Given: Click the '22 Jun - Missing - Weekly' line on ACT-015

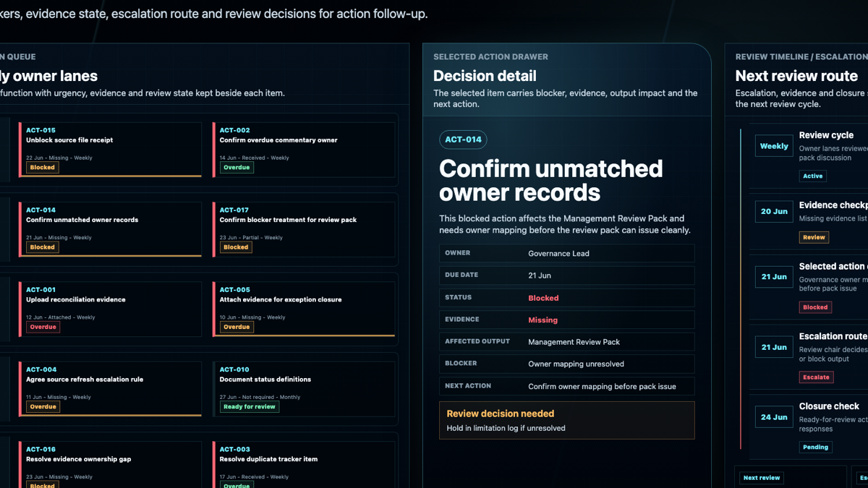Looking at the screenshot, I should pos(59,158).
